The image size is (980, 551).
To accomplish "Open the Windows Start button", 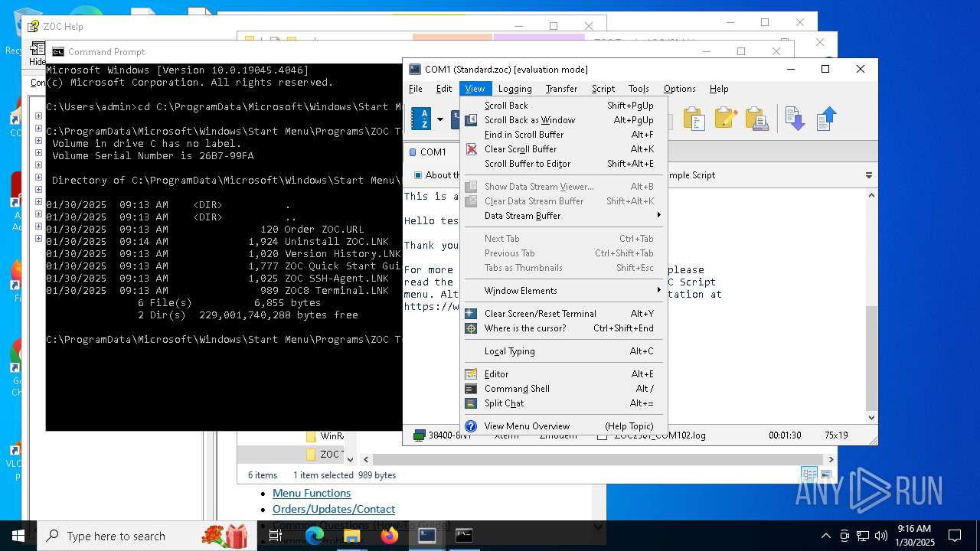I will coord(18,536).
